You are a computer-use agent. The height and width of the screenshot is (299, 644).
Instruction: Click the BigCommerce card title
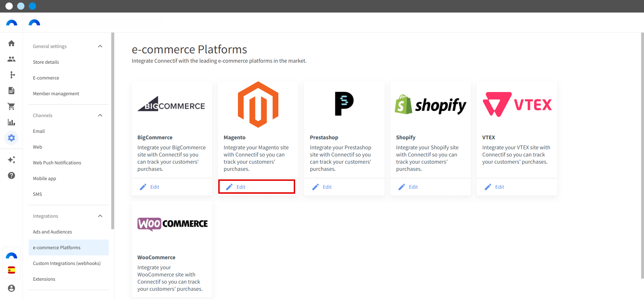(x=155, y=138)
